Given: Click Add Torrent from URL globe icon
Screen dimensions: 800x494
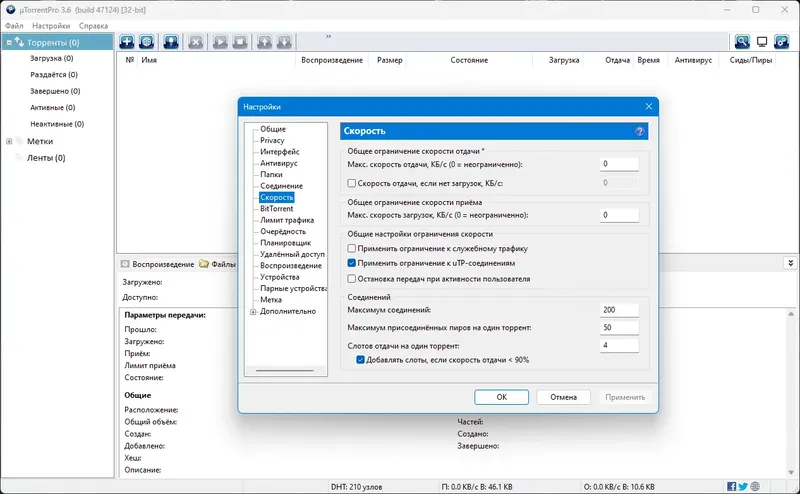Looking at the screenshot, I should click(146, 42).
